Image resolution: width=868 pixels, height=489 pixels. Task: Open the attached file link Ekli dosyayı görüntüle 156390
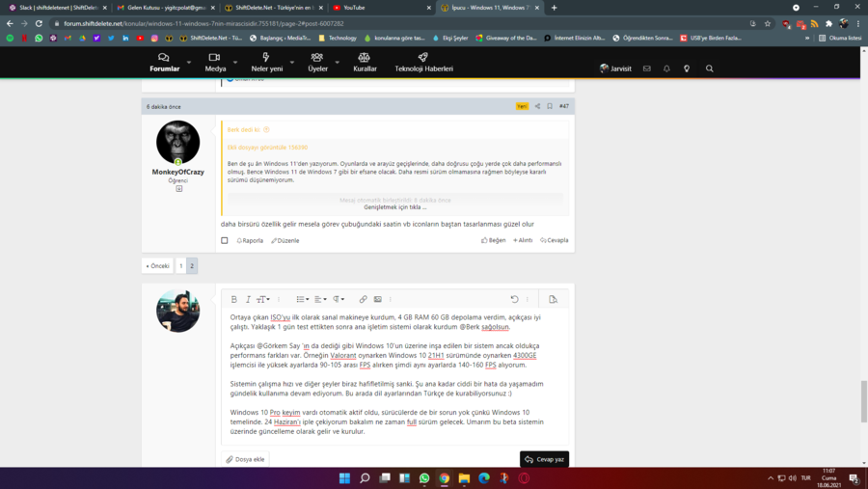pyautogui.click(x=267, y=148)
